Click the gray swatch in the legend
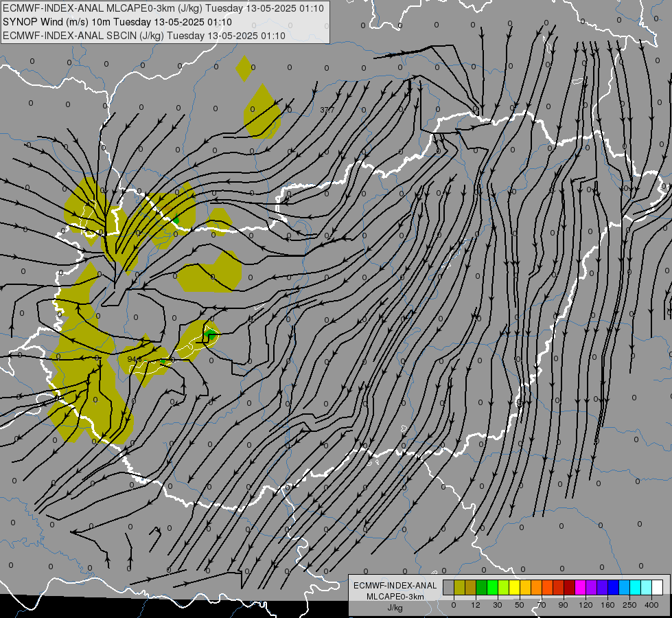Screen dimensions: 672x618 tap(449, 588)
